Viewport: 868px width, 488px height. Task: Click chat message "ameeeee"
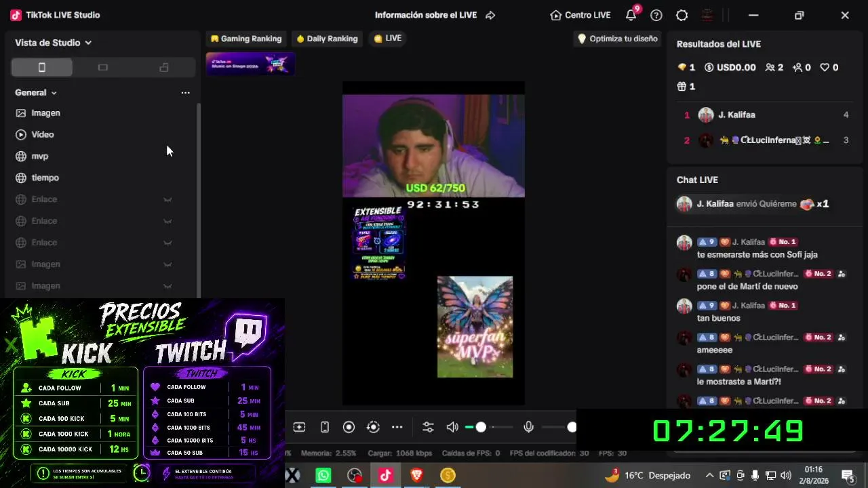(715, 350)
